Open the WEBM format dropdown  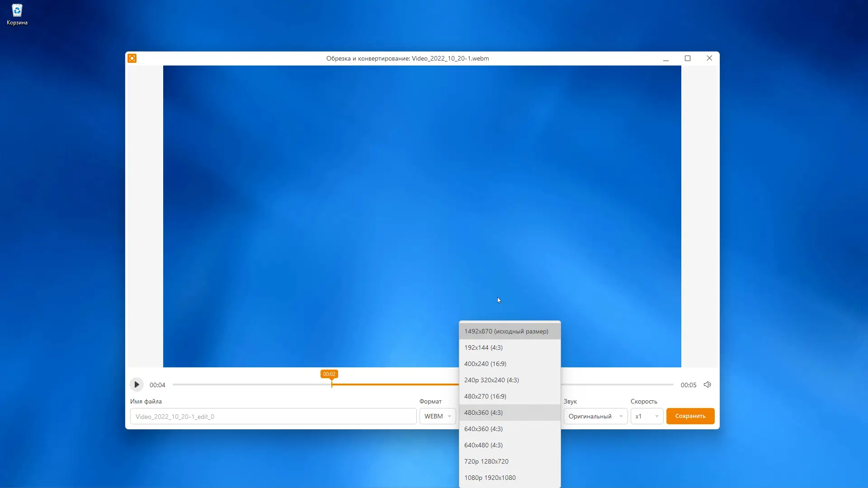pyautogui.click(x=437, y=416)
